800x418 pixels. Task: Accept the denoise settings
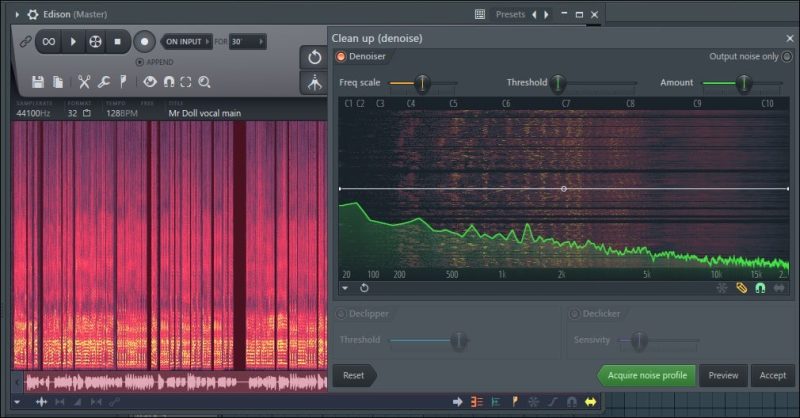(x=772, y=376)
